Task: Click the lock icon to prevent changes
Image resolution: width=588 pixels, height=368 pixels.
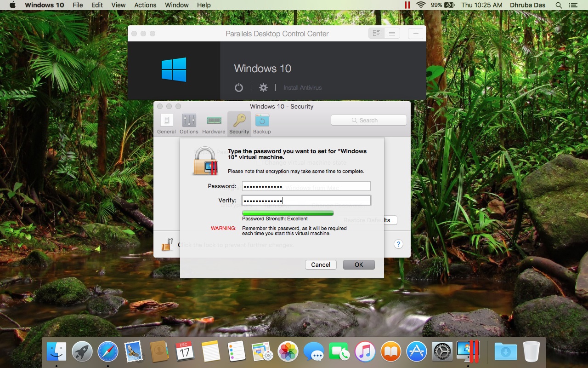Action: (x=167, y=244)
